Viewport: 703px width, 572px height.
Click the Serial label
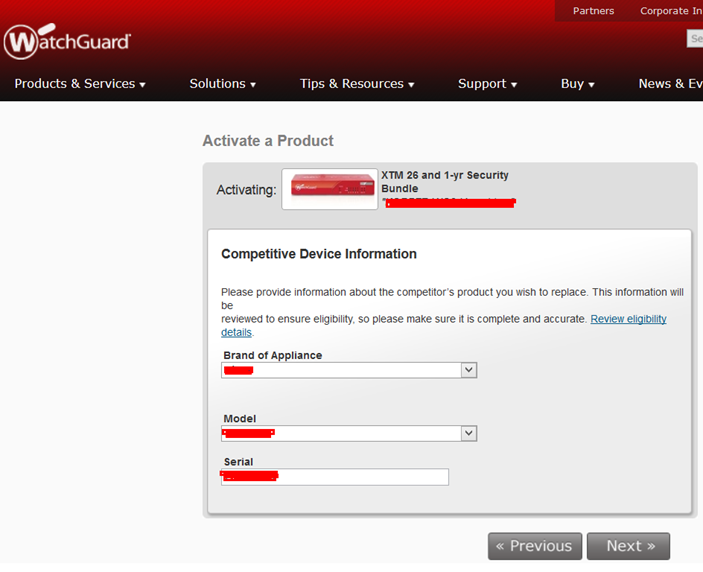(x=238, y=462)
